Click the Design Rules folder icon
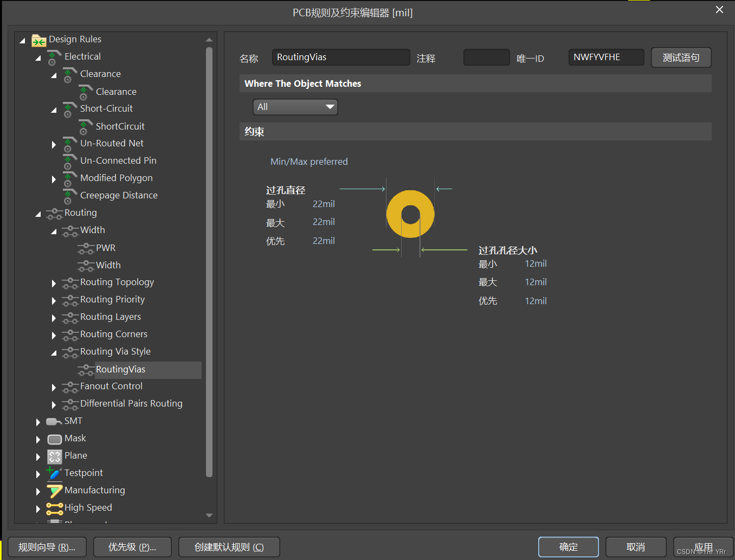This screenshot has width=735, height=560. click(x=39, y=40)
